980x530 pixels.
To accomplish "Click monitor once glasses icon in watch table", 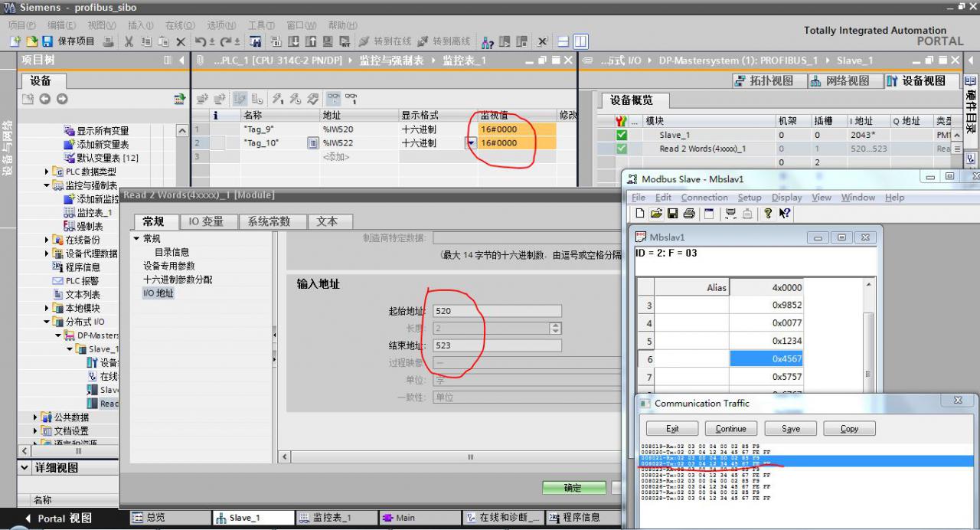I will [351, 99].
